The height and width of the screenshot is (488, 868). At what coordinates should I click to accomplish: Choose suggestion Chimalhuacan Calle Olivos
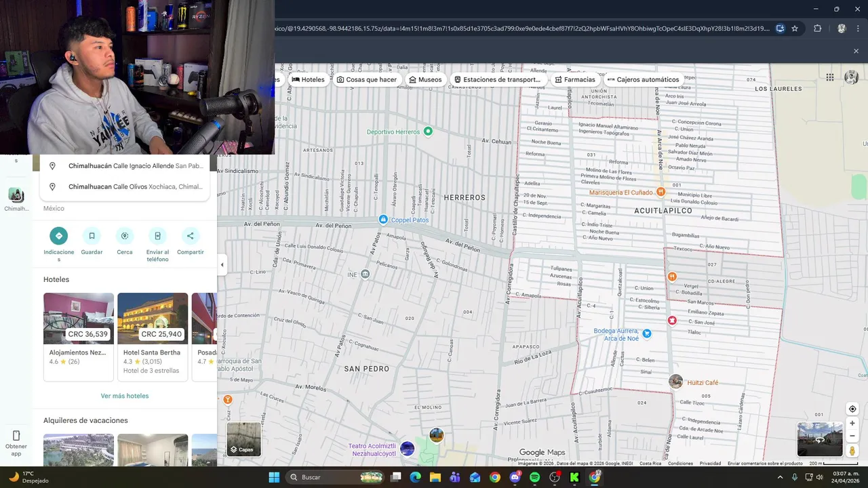pyautogui.click(x=125, y=186)
